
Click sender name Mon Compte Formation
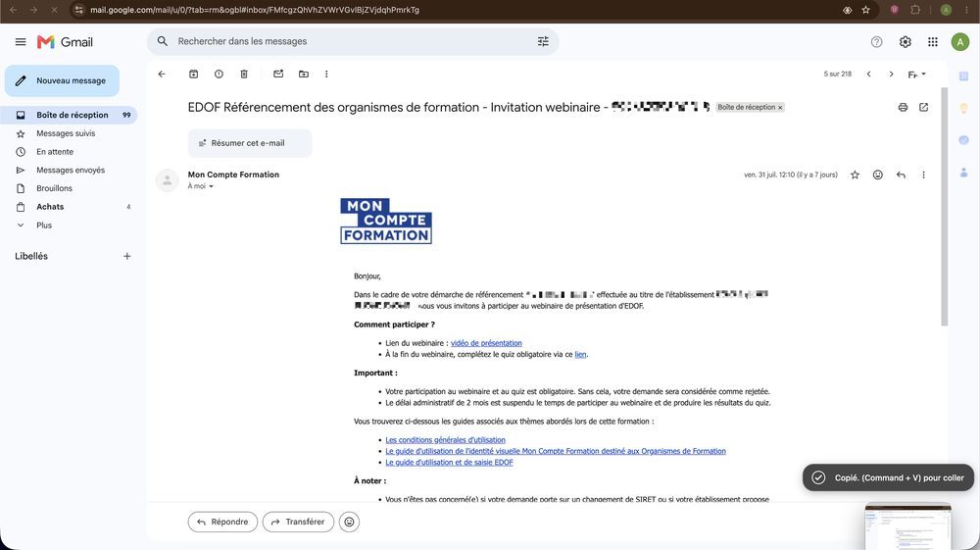coord(233,175)
